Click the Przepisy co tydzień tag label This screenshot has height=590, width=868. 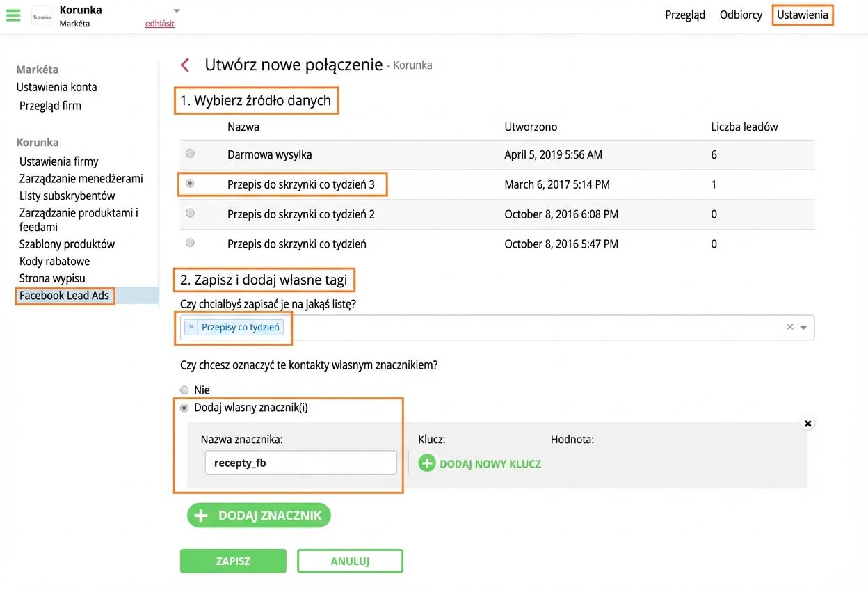241,327
